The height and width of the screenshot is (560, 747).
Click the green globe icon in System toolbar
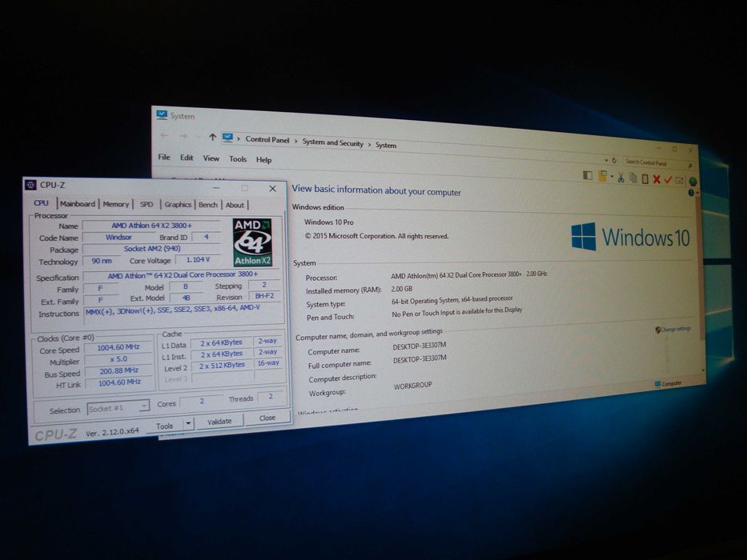click(693, 182)
